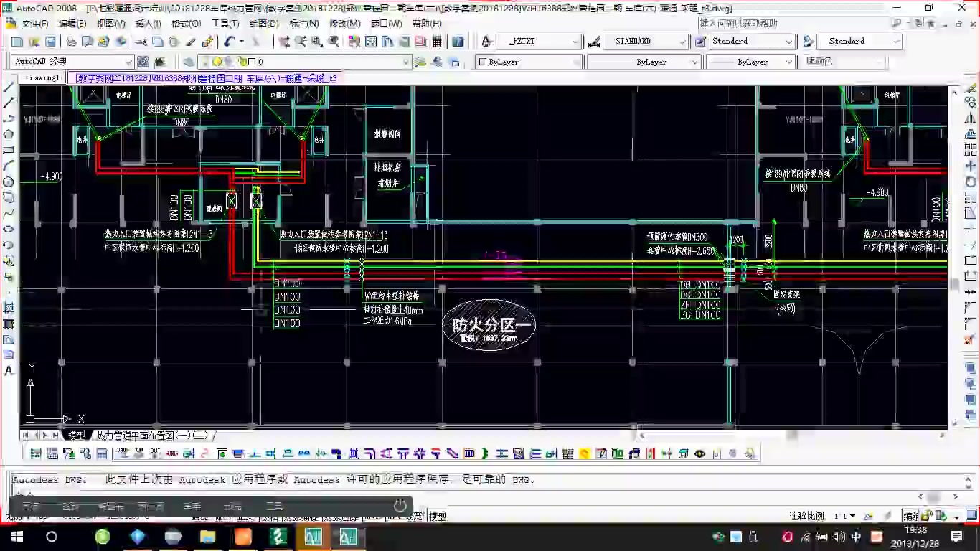
Task: Click the Dimension Style icon beside STANDARD
Action: pyautogui.click(x=594, y=42)
